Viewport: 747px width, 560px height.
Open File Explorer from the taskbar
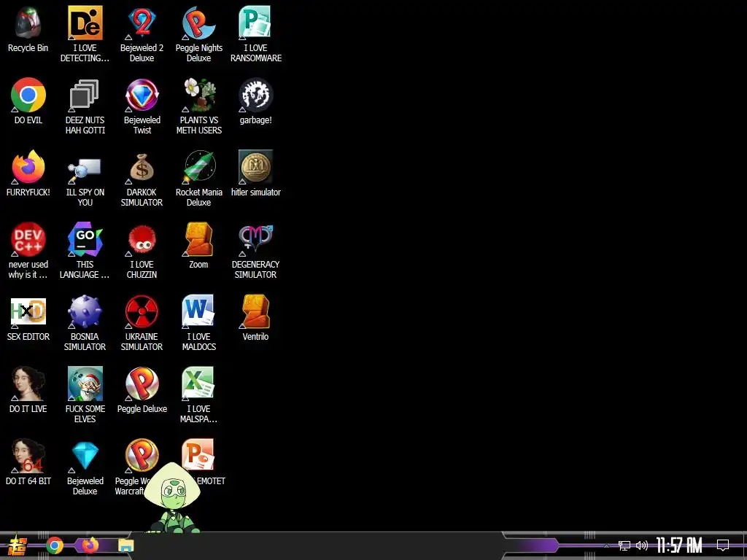pos(126,545)
